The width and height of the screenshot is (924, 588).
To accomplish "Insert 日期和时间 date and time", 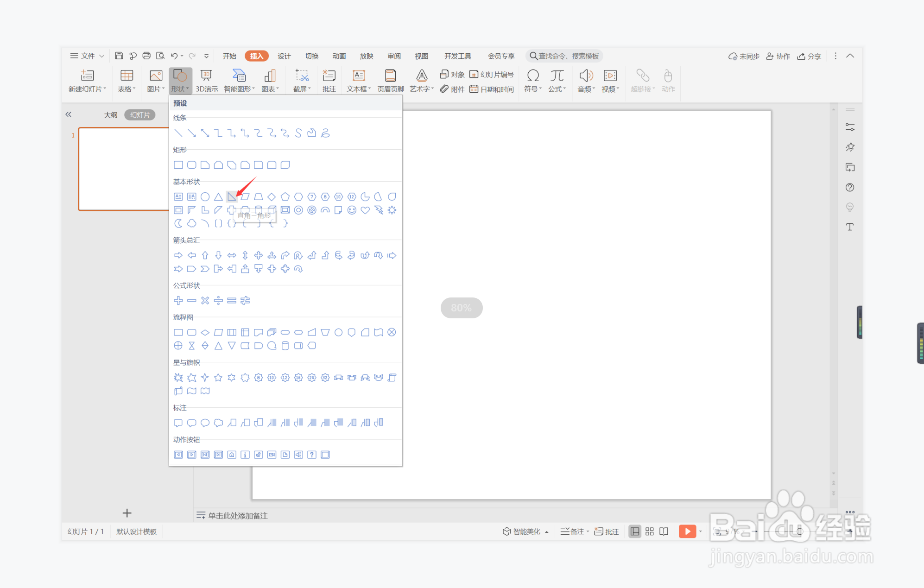I will tap(492, 89).
